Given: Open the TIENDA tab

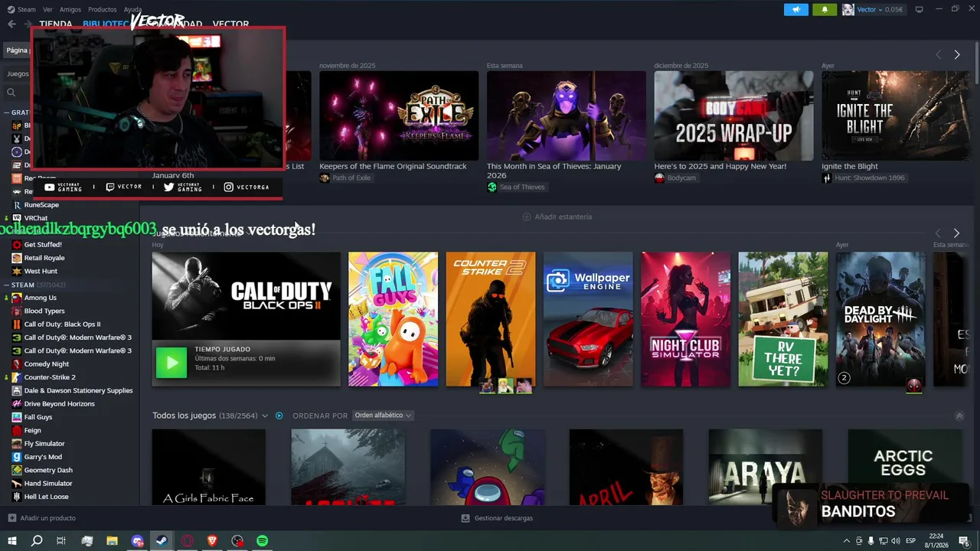Looking at the screenshot, I should (x=56, y=24).
